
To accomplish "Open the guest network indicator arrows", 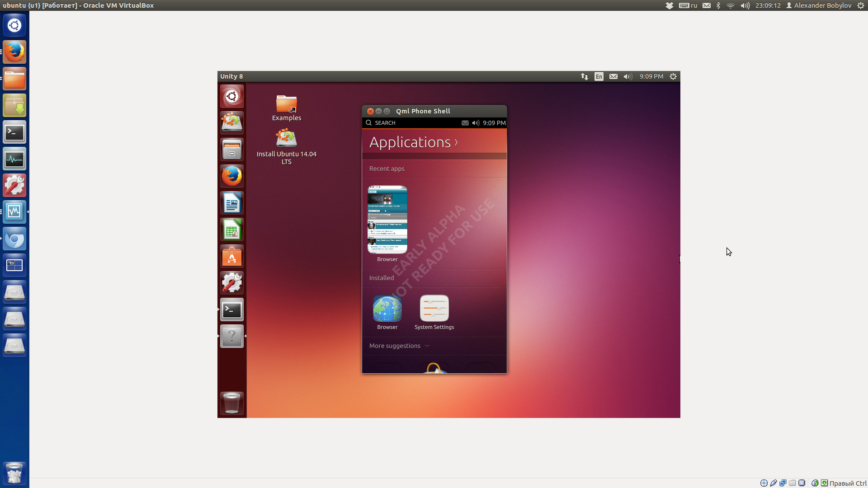I will (x=585, y=76).
